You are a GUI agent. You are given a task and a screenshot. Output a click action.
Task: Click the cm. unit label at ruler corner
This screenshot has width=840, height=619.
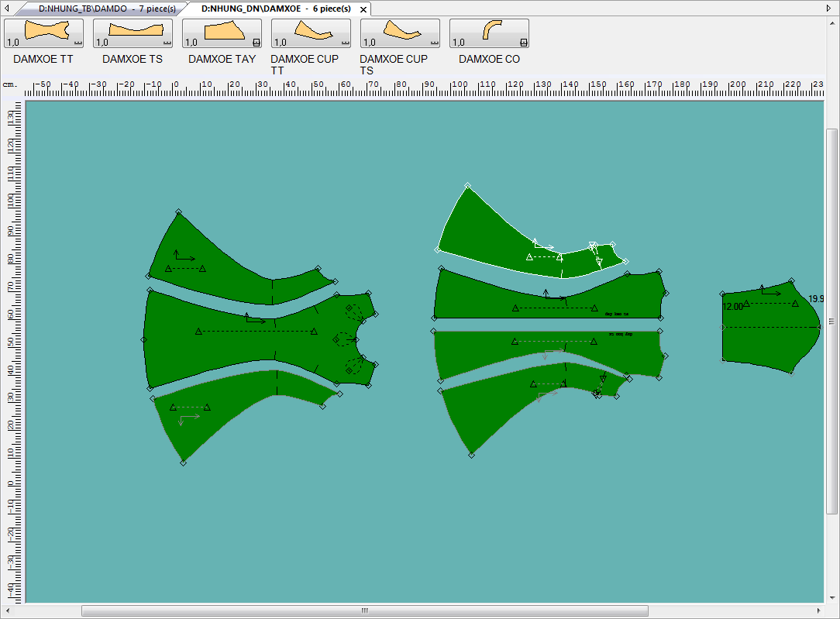point(10,83)
